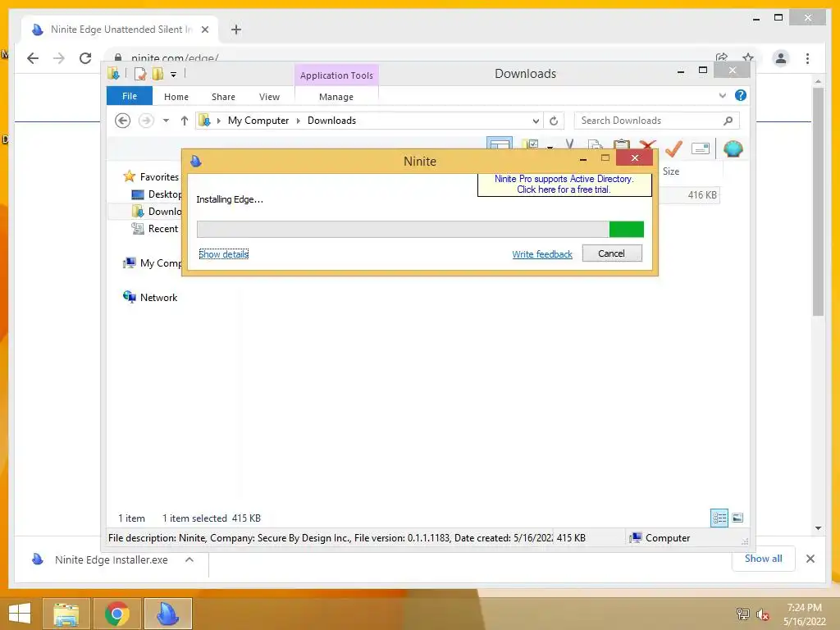Click the Ninite installation progress bar
Image resolution: width=840 pixels, height=630 pixels.
pos(420,230)
